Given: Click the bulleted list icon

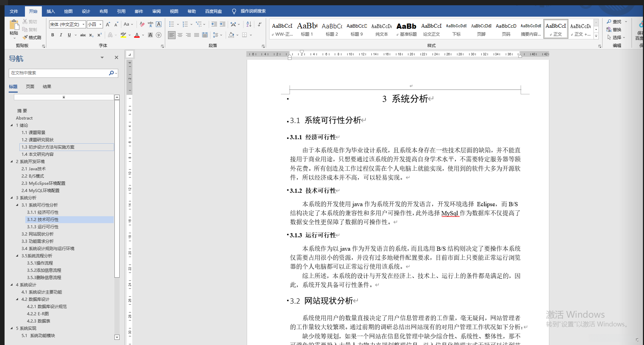Looking at the screenshot, I should click(172, 24).
